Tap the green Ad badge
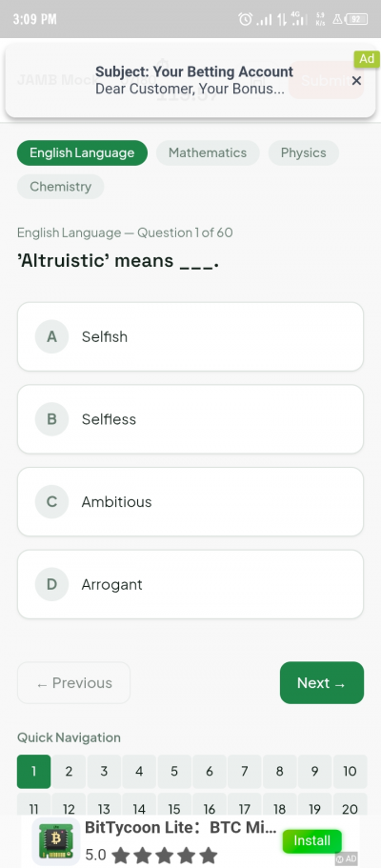 [x=367, y=59]
